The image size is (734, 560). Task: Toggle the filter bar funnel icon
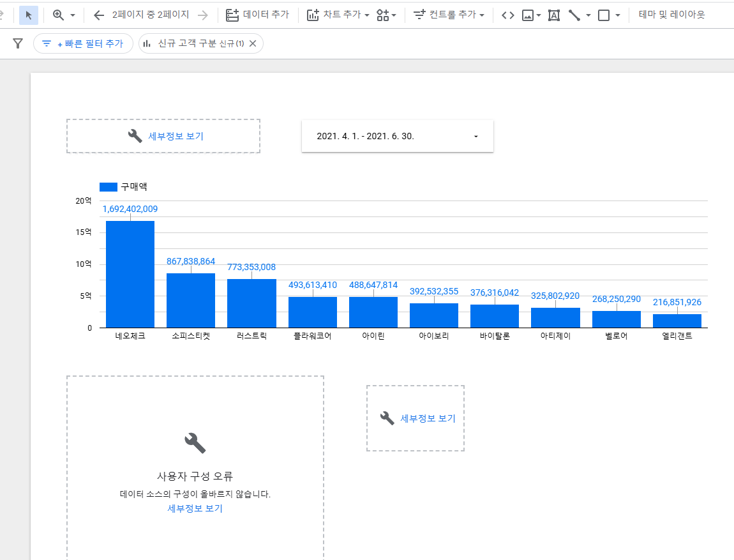[x=18, y=43]
